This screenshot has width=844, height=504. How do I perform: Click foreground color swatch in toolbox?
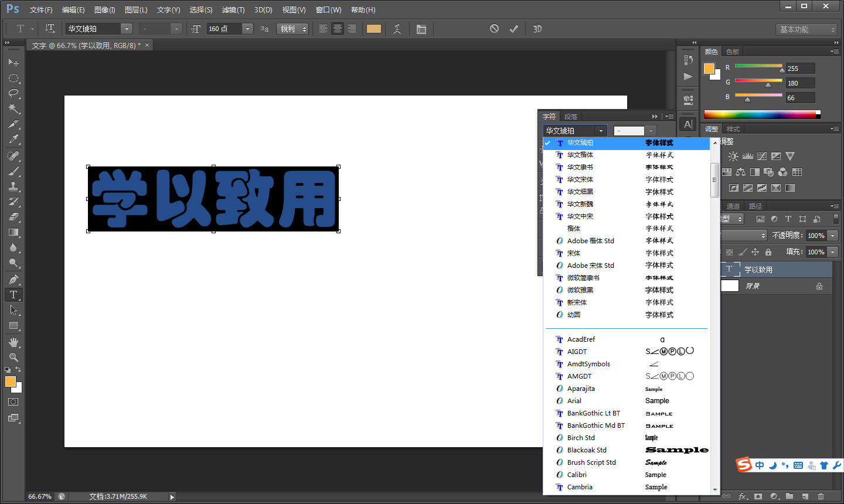tap(10, 382)
